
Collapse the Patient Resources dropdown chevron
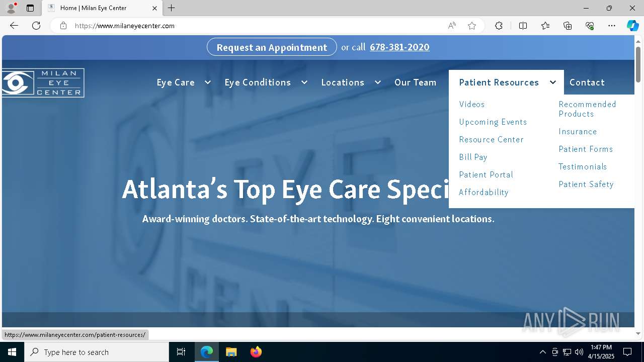coord(552,82)
